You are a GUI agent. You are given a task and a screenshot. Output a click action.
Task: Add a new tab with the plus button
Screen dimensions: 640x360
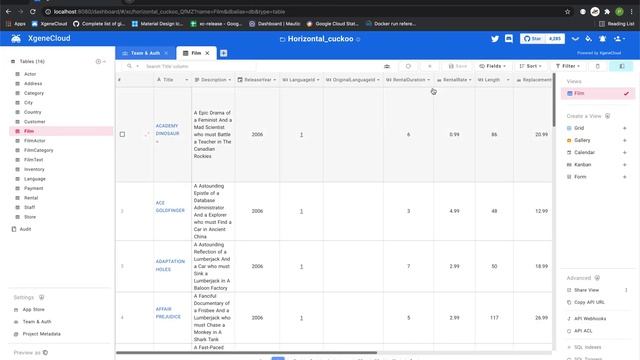[224, 53]
